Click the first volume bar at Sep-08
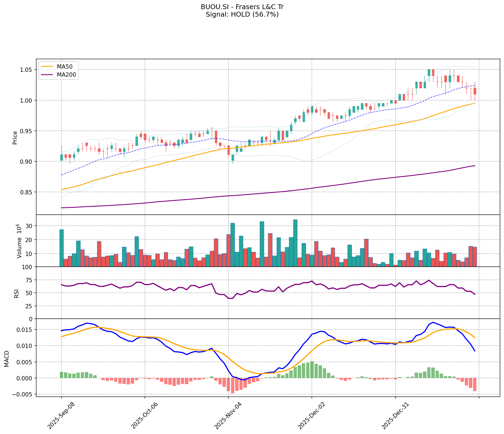 click(x=61, y=248)
